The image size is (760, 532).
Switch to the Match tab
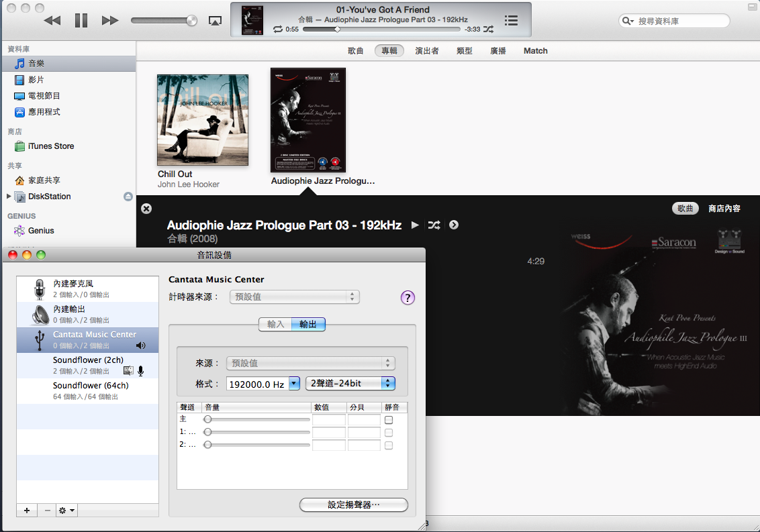(x=536, y=51)
